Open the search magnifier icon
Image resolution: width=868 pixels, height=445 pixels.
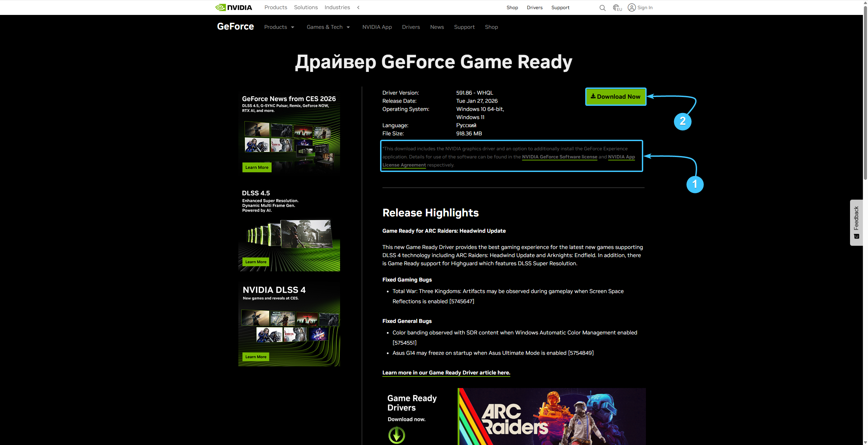tap(602, 8)
